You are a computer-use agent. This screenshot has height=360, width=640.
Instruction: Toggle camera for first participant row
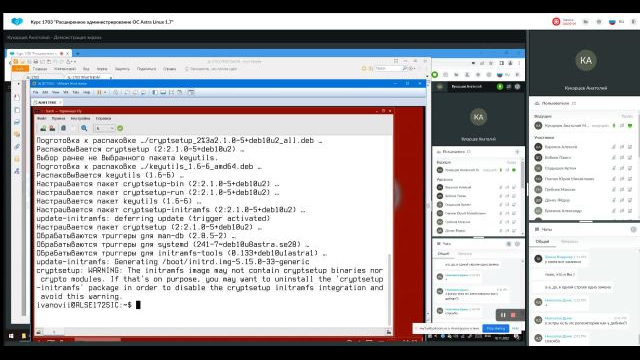pyautogui.click(x=622, y=147)
